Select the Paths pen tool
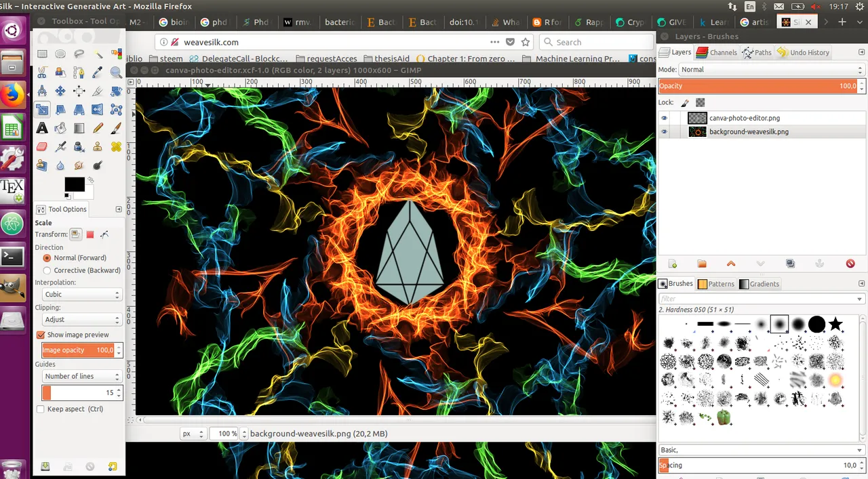 tap(79, 72)
